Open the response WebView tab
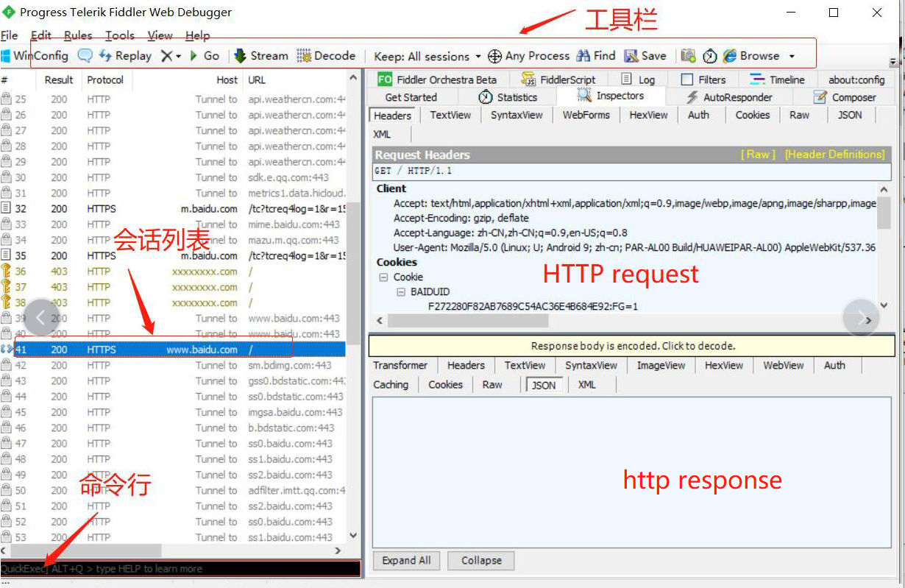The height and width of the screenshot is (588, 905). [x=784, y=365]
